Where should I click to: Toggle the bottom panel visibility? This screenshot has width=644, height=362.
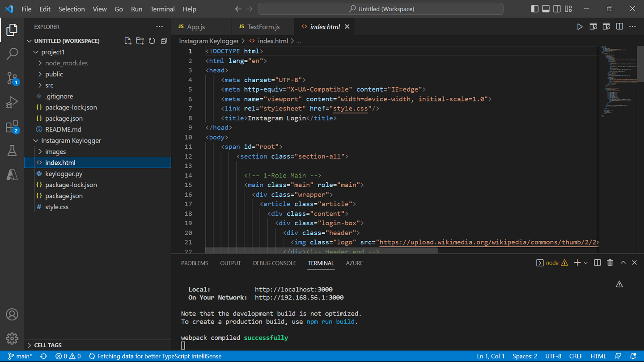[x=546, y=9]
